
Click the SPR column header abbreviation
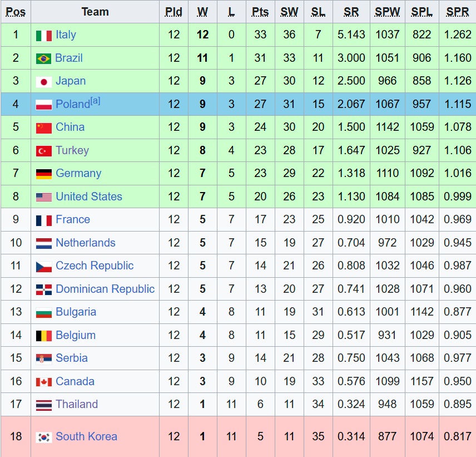tap(458, 12)
